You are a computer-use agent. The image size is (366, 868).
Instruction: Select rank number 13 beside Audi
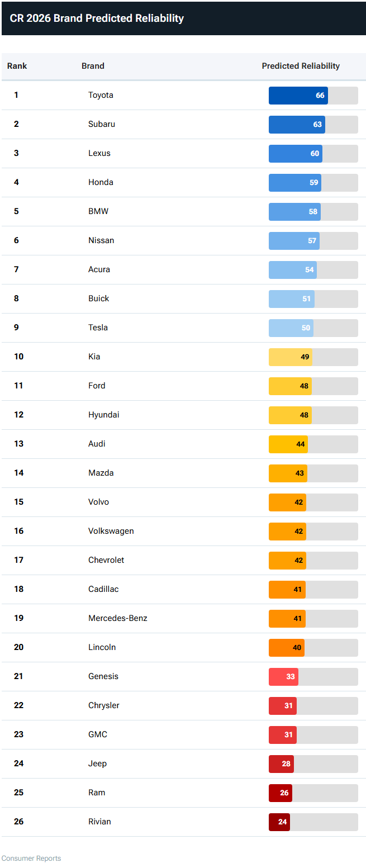(x=19, y=444)
